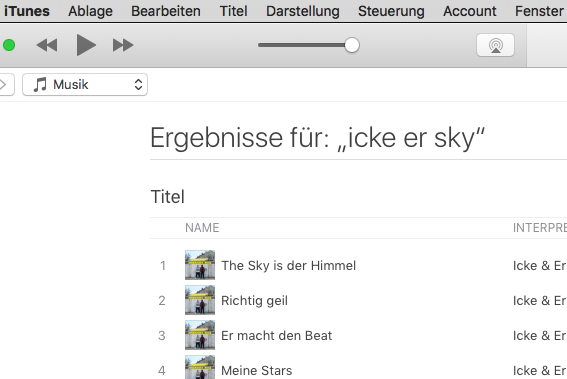The width and height of the screenshot is (567, 379).
Task: Click the volume slider knob
Action: 352,45
